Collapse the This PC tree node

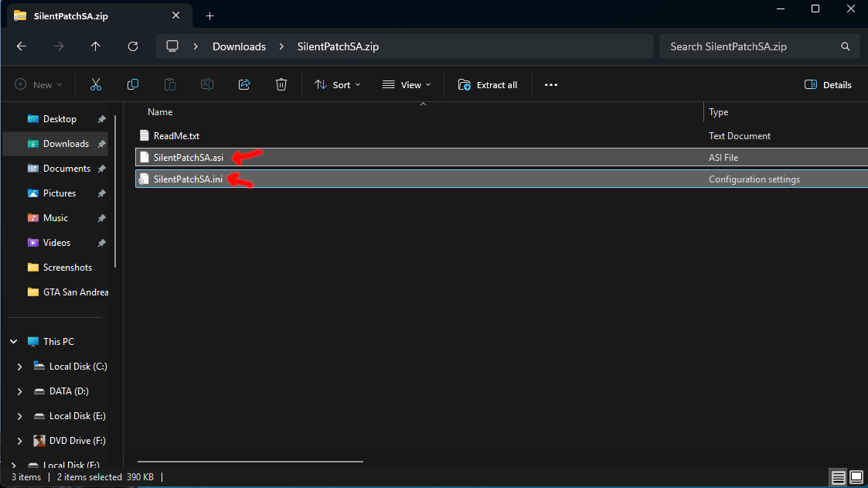point(14,342)
